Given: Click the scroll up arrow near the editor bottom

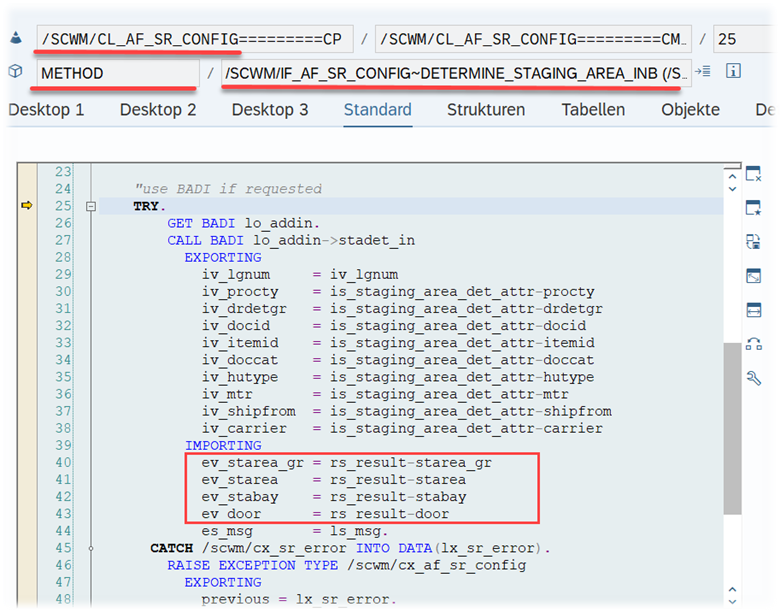Looking at the screenshot, I should point(732,589).
